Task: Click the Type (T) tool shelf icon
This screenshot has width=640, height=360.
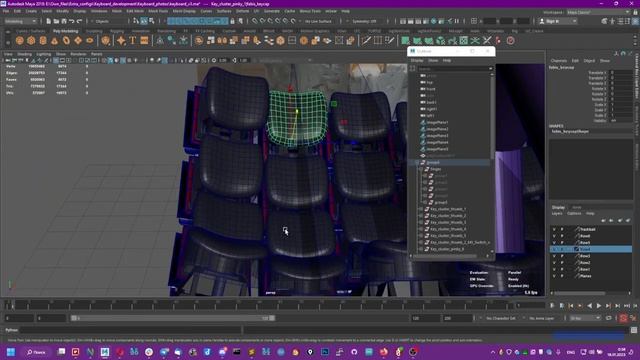Action: [x=133, y=40]
